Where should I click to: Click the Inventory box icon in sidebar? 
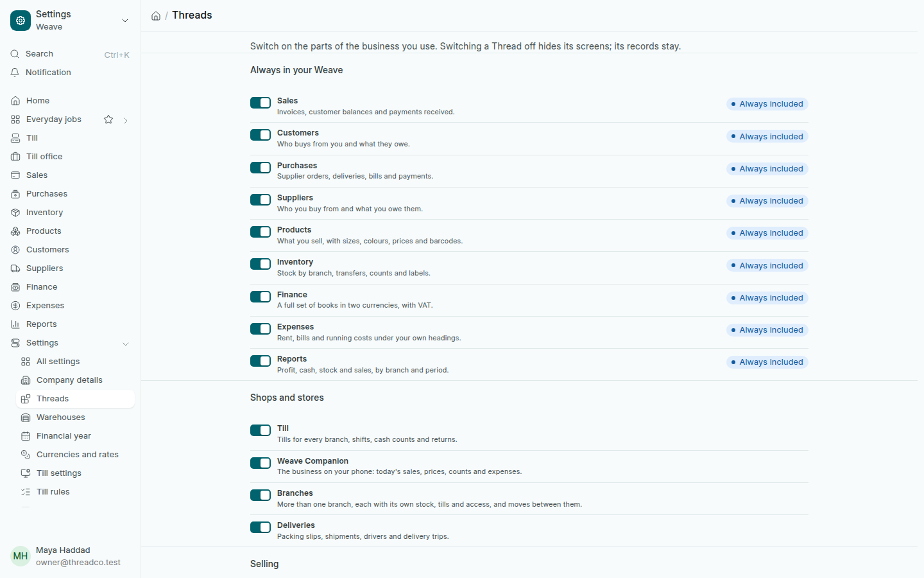[x=15, y=213]
